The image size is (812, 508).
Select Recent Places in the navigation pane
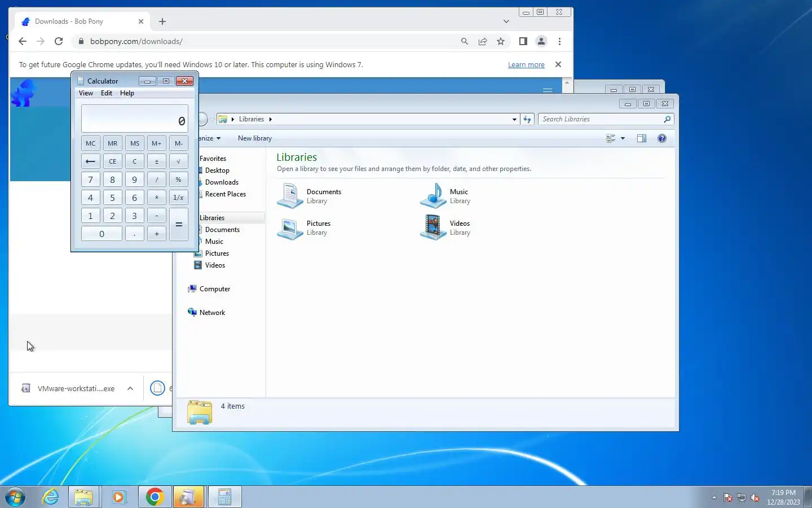(x=225, y=194)
